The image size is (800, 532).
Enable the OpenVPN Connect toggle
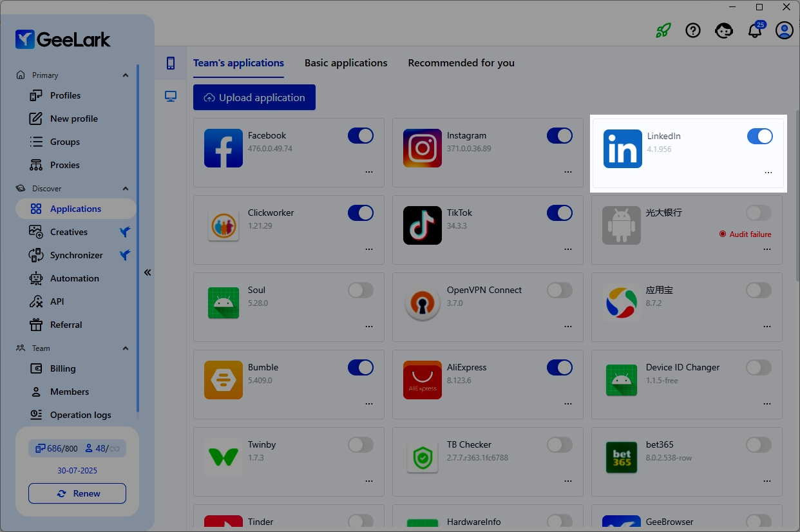coord(560,290)
